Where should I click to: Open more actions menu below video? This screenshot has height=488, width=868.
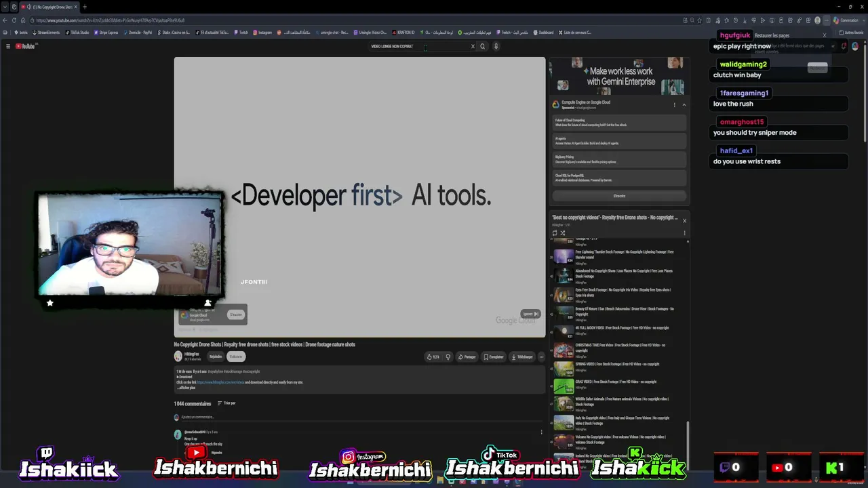[x=541, y=357]
